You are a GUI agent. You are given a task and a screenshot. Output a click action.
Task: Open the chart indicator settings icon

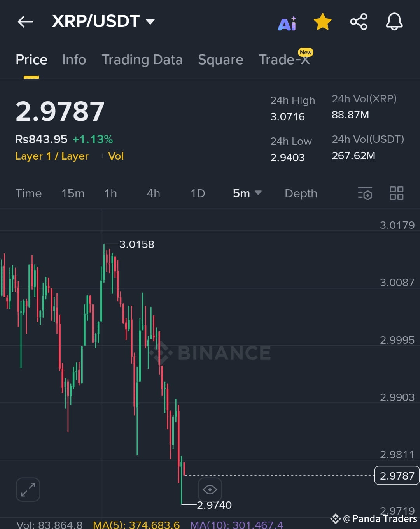(365, 193)
